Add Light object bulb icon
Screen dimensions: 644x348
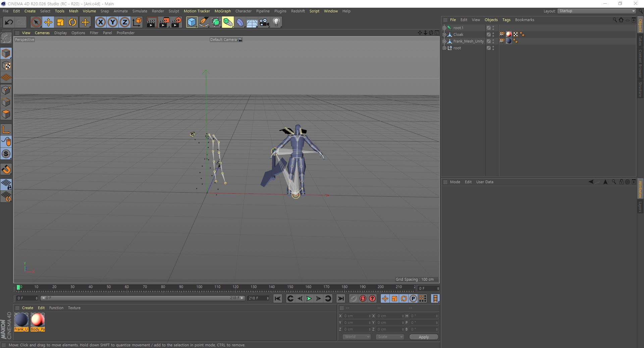[276, 22]
